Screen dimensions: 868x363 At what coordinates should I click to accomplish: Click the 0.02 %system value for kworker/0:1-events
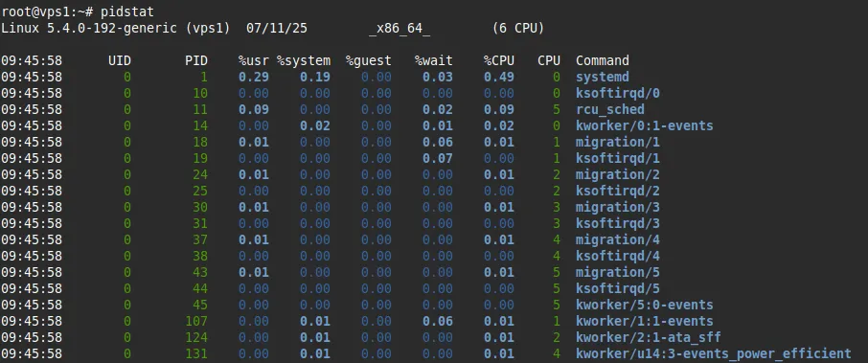[315, 125]
